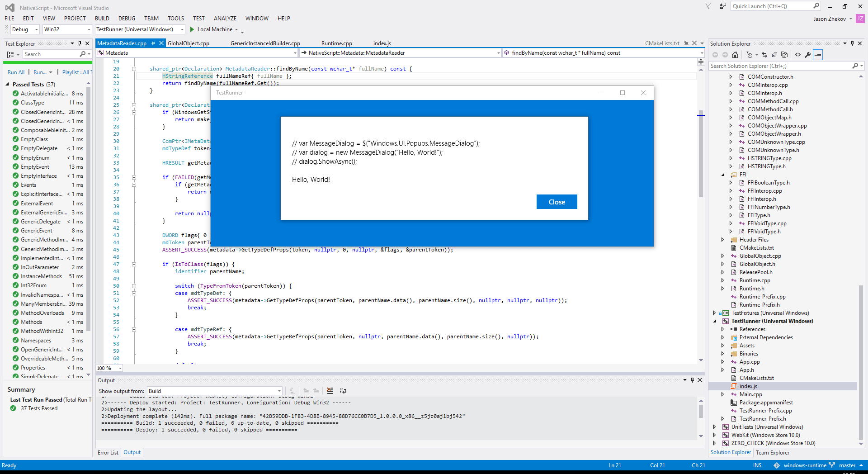Select the Sync with Active Document icon
Viewport: 868px width, 474px height.
[764, 55]
